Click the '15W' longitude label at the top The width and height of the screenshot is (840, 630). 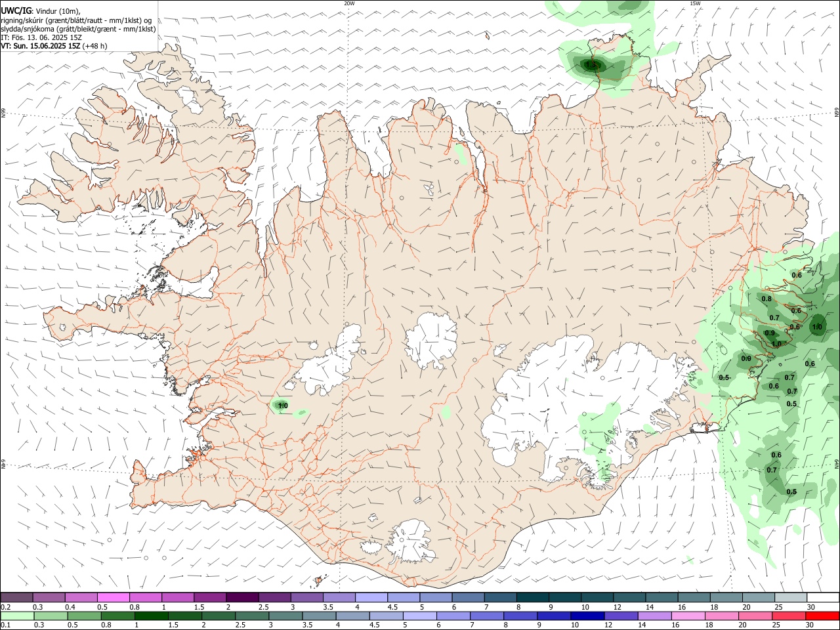695,3
